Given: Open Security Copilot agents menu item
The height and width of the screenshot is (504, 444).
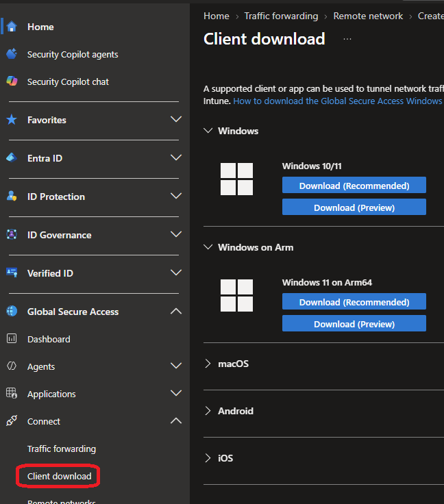Looking at the screenshot, I should 73,55.
